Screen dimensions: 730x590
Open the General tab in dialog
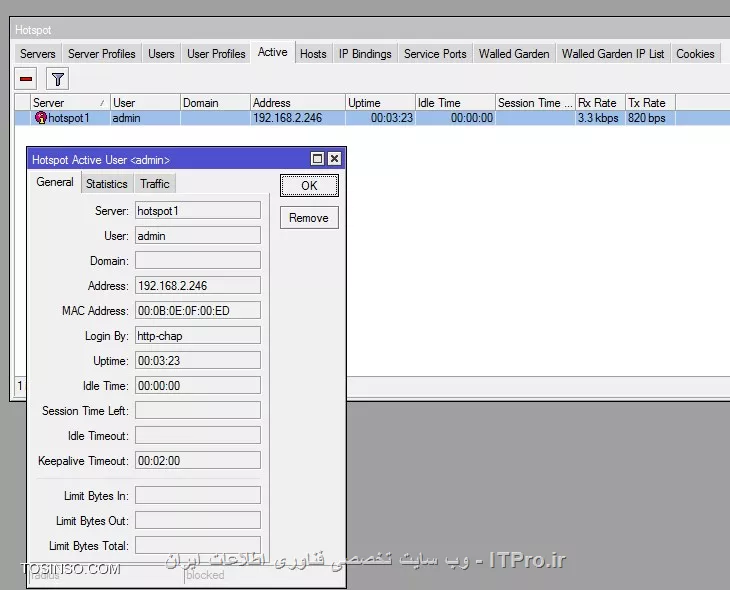(x=55, y=182)
